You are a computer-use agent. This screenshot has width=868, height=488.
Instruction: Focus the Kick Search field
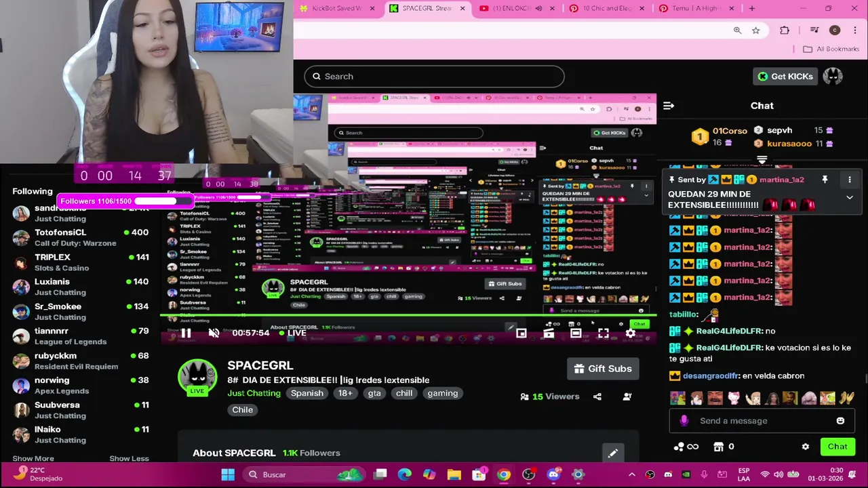[x=434, y=77]
